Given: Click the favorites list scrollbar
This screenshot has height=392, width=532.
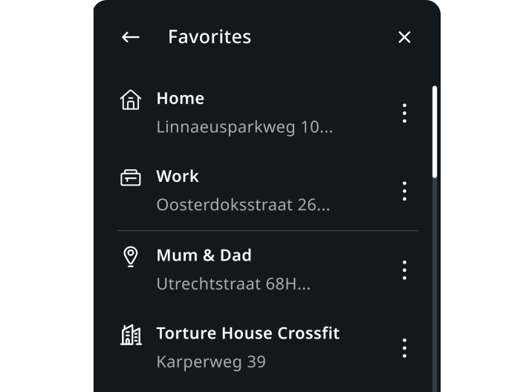Looking at the screenshot, I should click(x=435, y=132).
